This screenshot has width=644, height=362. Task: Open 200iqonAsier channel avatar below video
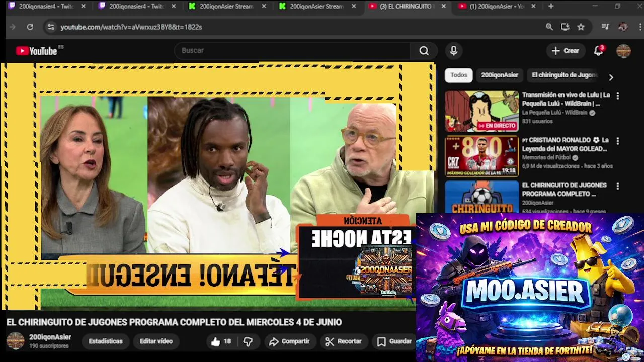pos(15,341)
